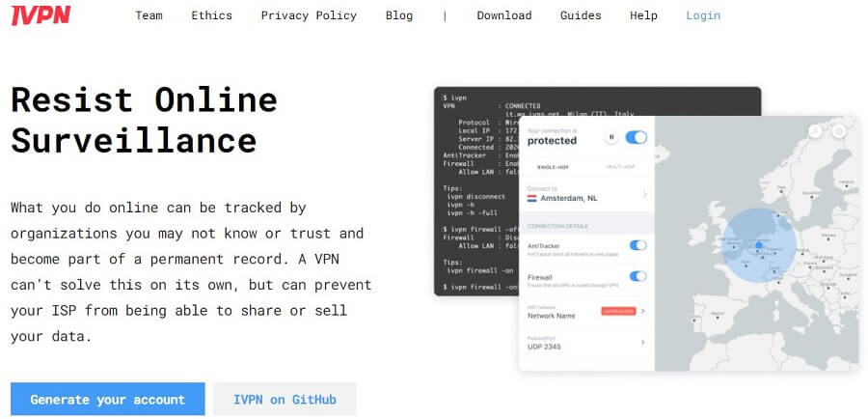Screen dimensions: 868x419
Task: Open the settings icon on map
Action: click(839, 130)
